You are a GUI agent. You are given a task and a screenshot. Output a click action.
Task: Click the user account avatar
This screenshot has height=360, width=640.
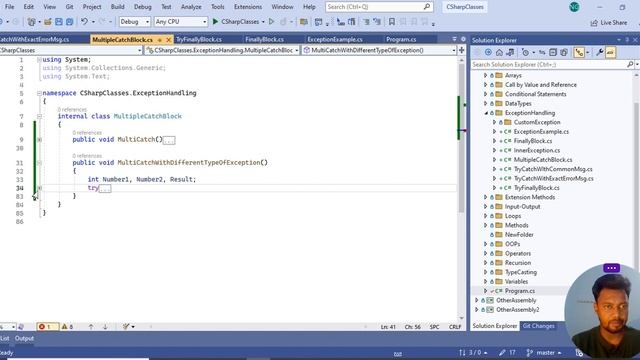tap(574, 7)
